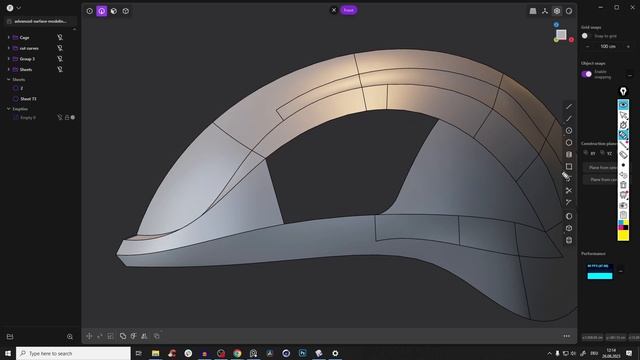The image size is (640, 360).
Task: Select the trim curve tool below scissors
Action: click(x=569, y=202)
